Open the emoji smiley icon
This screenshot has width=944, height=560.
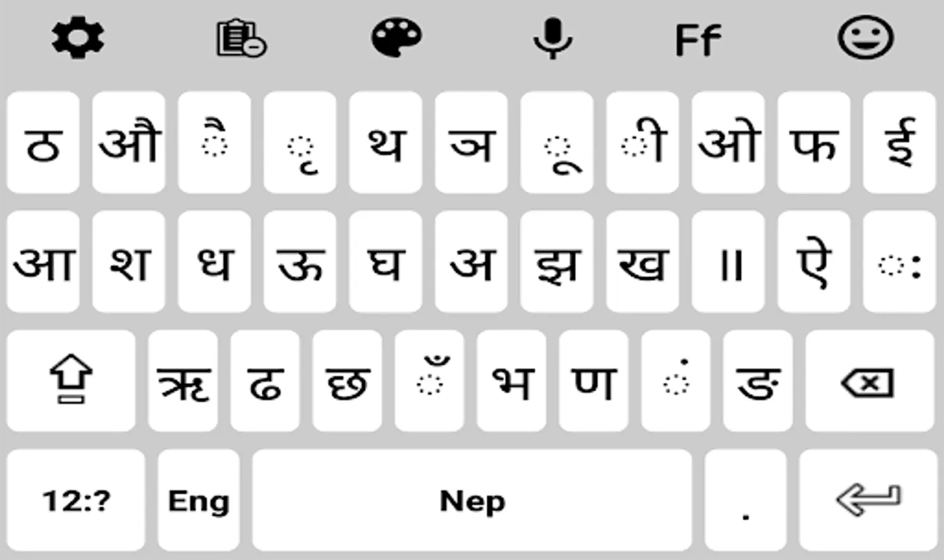pyautogui.click(x=866, y=38)
